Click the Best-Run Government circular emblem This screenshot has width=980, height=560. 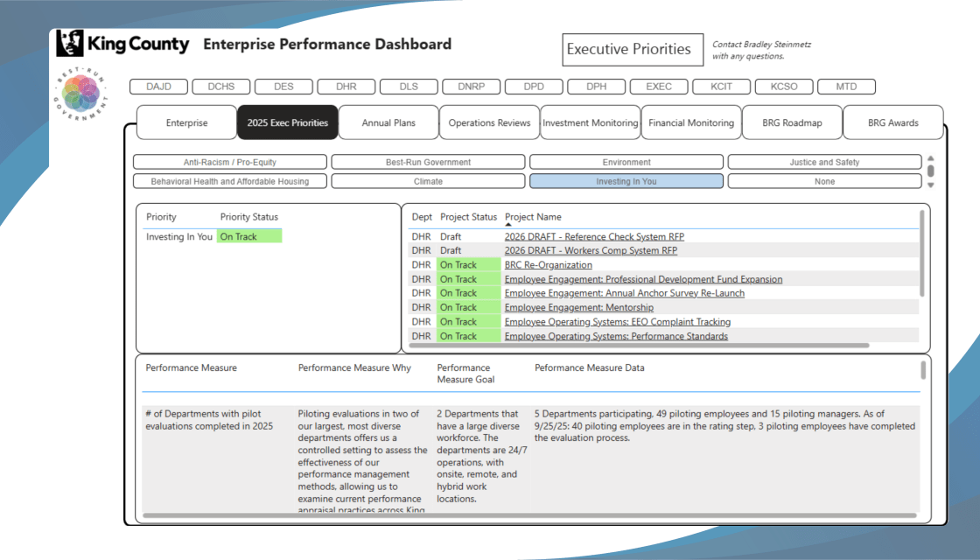coord(80,94)
